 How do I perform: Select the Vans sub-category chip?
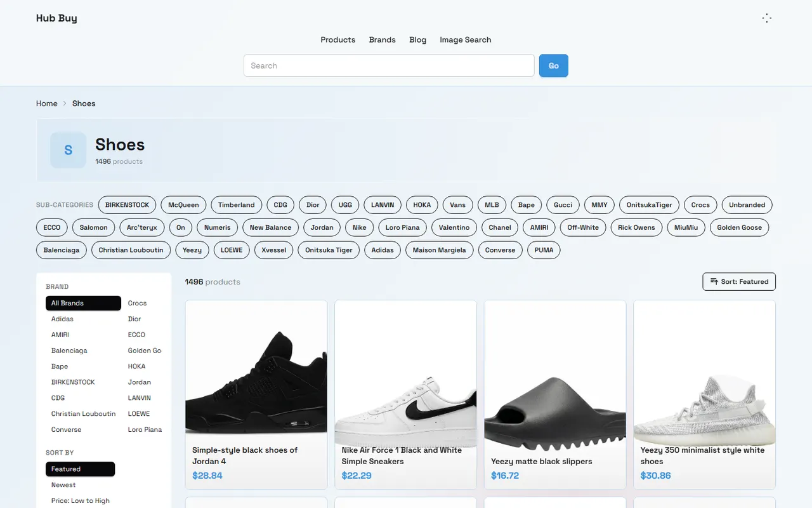458,205
